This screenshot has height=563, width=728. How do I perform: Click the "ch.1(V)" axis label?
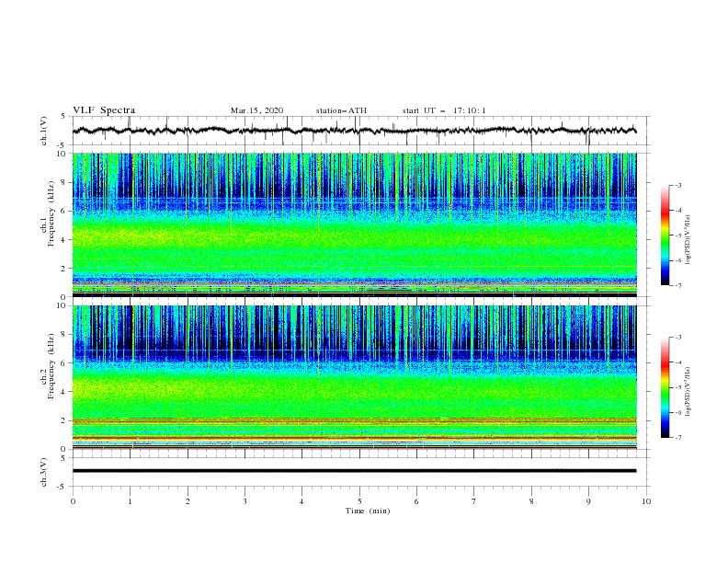coord(44,131)
